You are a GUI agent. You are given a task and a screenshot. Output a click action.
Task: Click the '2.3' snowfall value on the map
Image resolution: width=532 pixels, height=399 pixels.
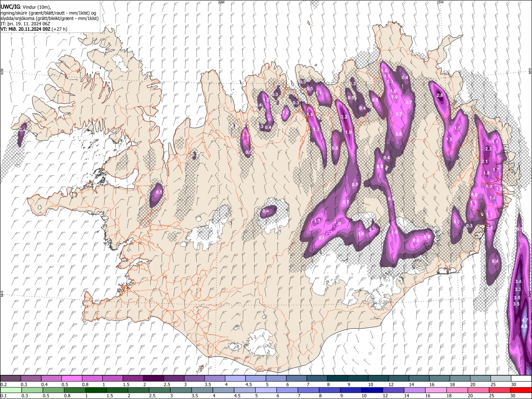(488, 149)
